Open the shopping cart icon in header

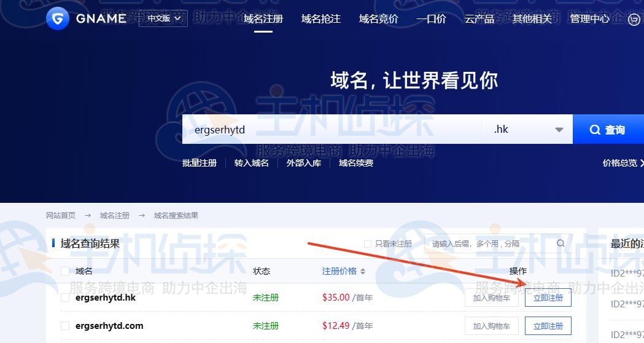click(x=634, y=19)
